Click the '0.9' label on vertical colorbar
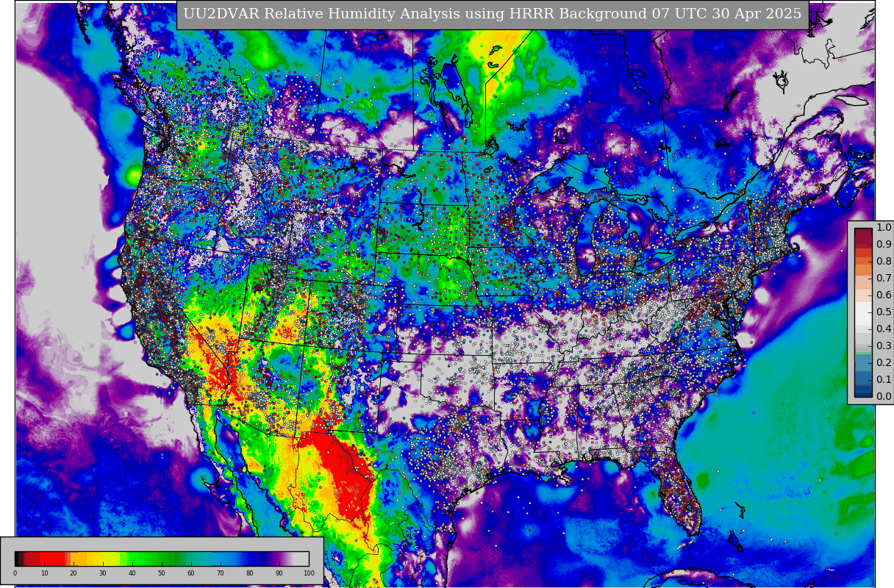894x588 pixels. coord(884,245)
